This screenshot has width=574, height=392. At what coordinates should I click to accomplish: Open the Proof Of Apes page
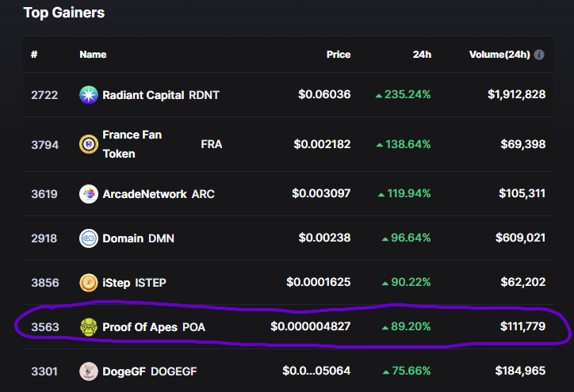(x=140, y=327)
